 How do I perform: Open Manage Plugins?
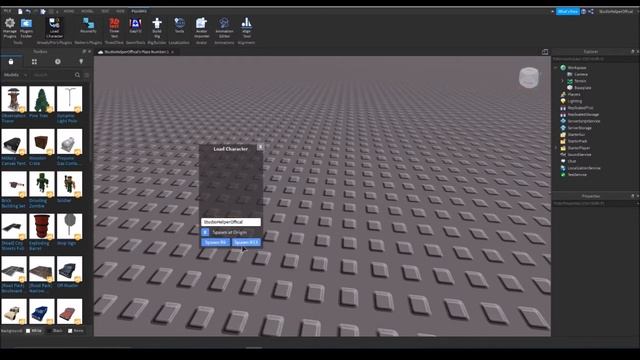click(9, 28)
